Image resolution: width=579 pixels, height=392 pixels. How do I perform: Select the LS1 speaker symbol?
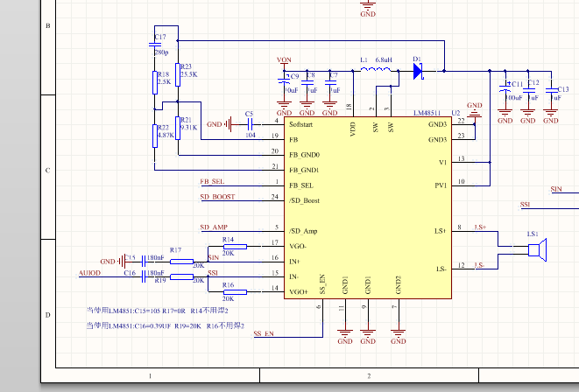537,250
